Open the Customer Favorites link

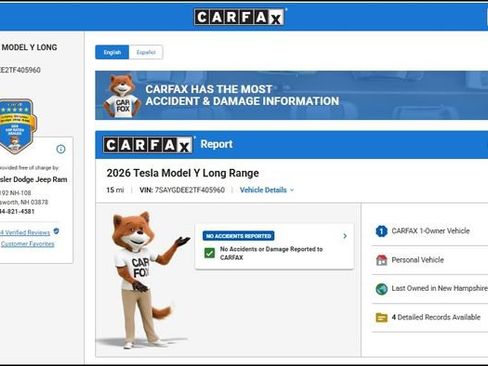[x=27, y=244]
